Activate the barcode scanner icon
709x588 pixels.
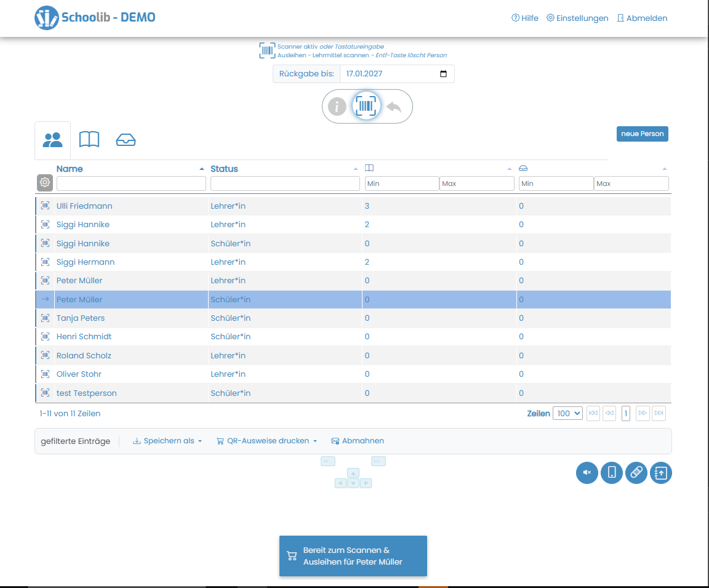(367, 106)
